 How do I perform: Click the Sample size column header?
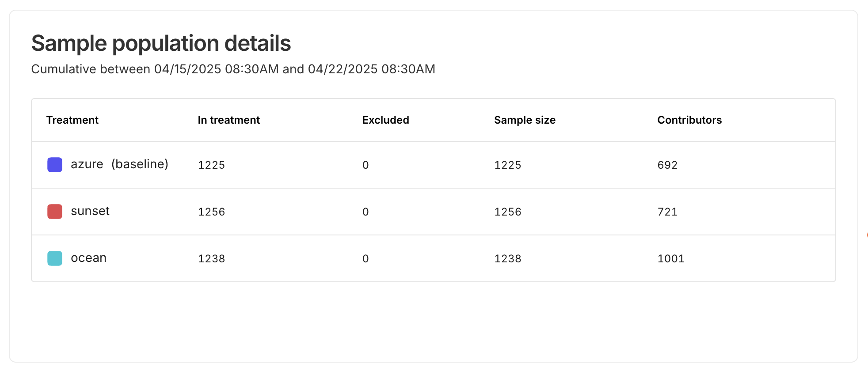point(525,120)
